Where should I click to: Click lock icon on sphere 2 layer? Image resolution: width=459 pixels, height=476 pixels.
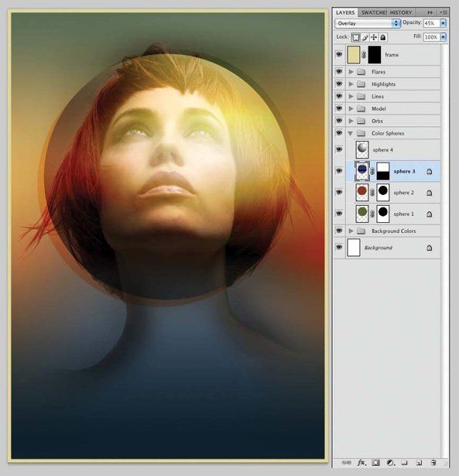[x=430, y=193]
